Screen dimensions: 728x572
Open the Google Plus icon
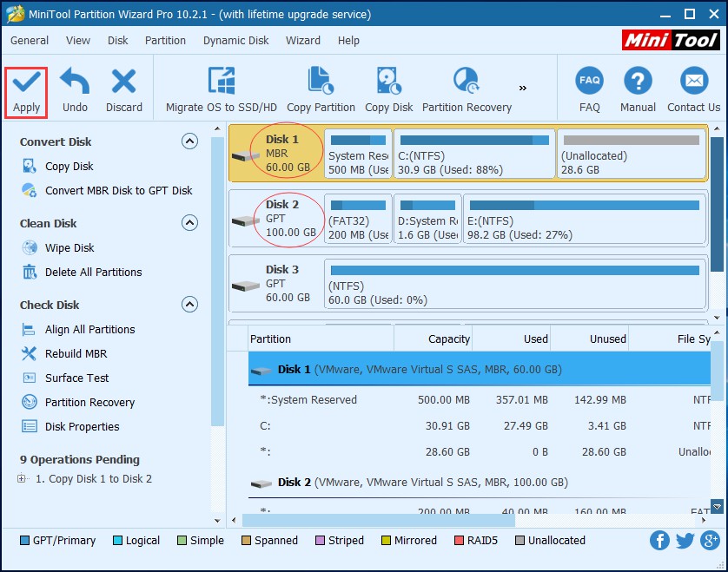coord(710,541)
